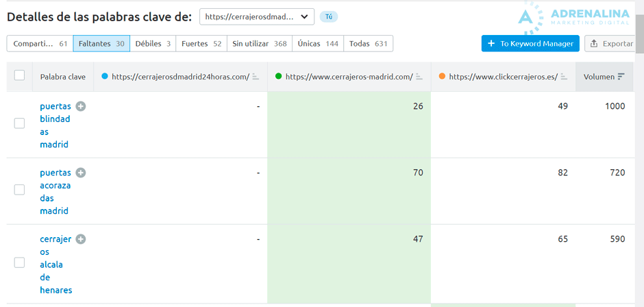The height and width of the screenshot is (307, 644).
Task: Switch to Sin utilizar 368 tab
Action: (260, 44)
